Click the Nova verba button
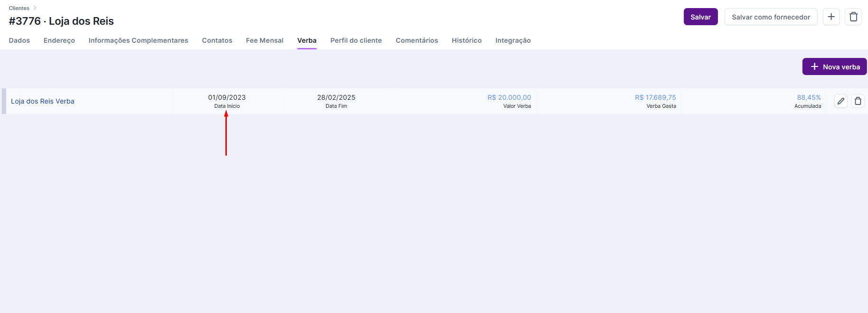This screenshot has height=313, width=868. click(834, 66)
